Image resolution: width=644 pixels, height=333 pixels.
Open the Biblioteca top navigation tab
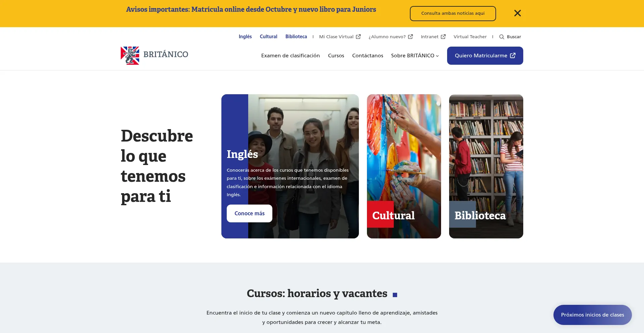pyautogui.click(x=296, y=37)
